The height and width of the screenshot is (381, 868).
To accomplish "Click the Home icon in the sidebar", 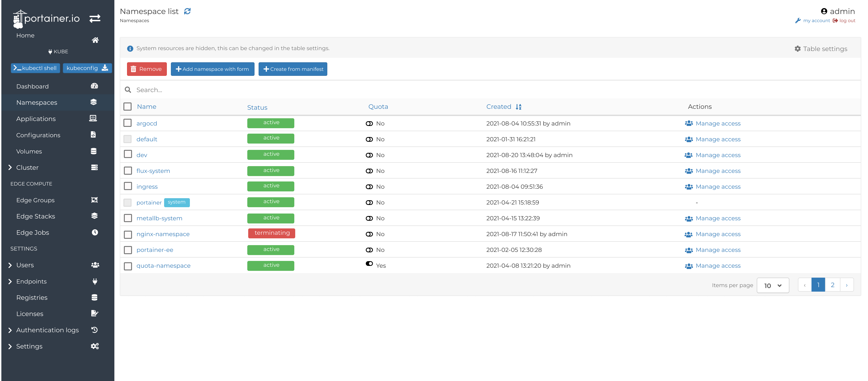I will (x=95, y=40).
